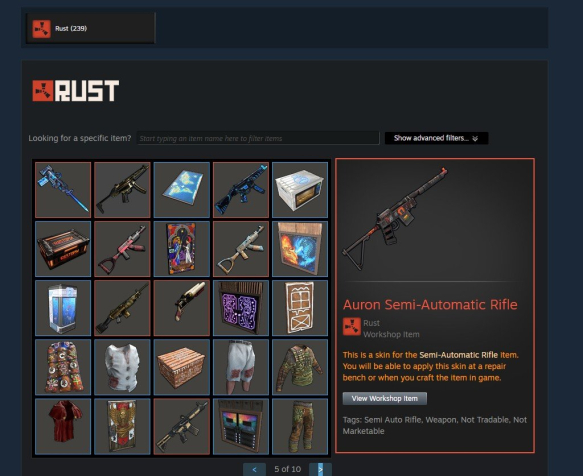Select the fire and ice dragon door
Image resolution: width=583 pixels, height=476 pixels.
pos(300,249)
